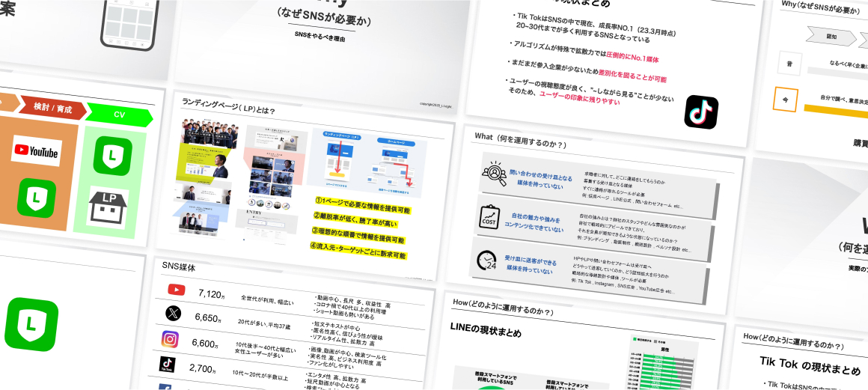Click the red YouTube icon beside 7,120

tap(177, 290)
